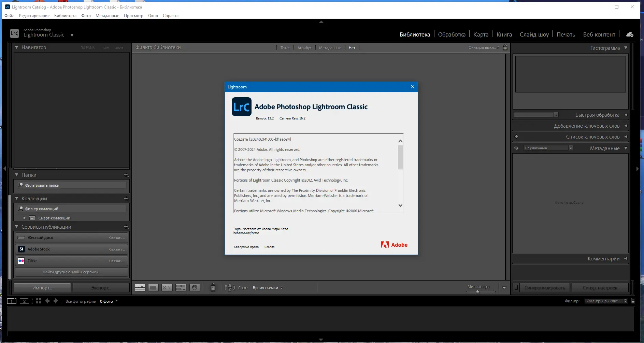
Task: Switch to the Обработка module
Action: (452, 34)
